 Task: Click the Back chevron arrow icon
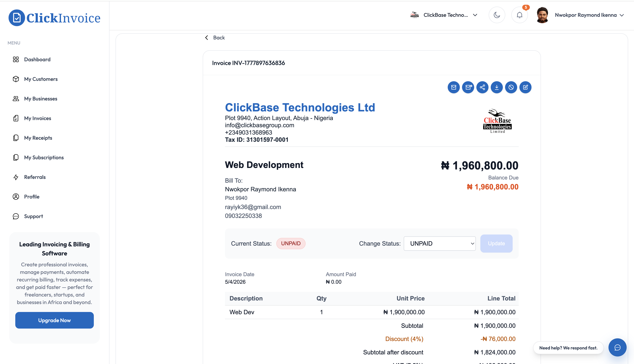pos(206,38)
